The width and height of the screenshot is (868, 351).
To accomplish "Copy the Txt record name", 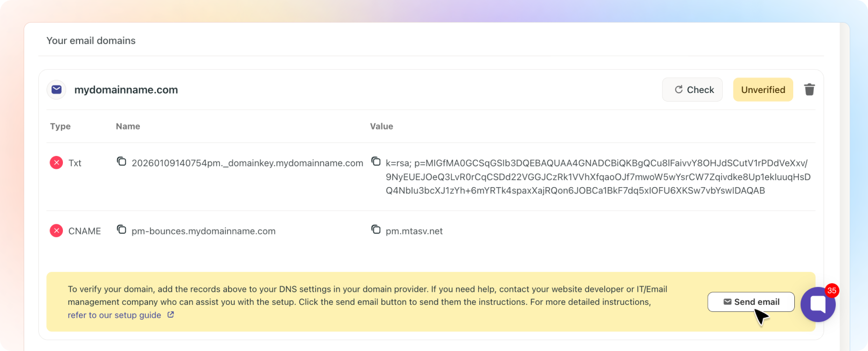I will (122, 161).
